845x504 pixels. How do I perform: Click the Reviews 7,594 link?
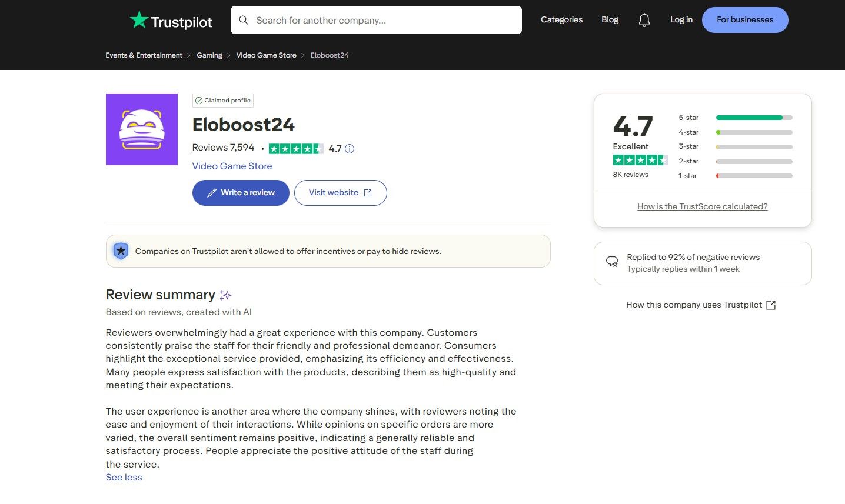[x=223, y=147]
